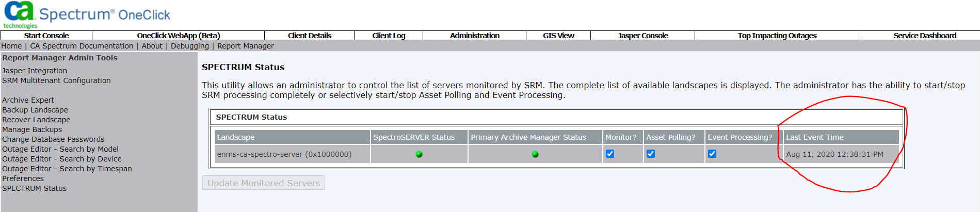Image resolution: width=980 pixels, height=212 pixels.
Task: Open Manage Backups
Action: click(32, 129)
